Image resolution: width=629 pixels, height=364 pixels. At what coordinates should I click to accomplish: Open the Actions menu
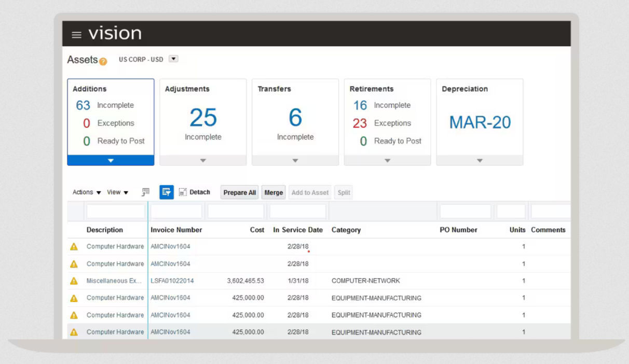[86, 192]
